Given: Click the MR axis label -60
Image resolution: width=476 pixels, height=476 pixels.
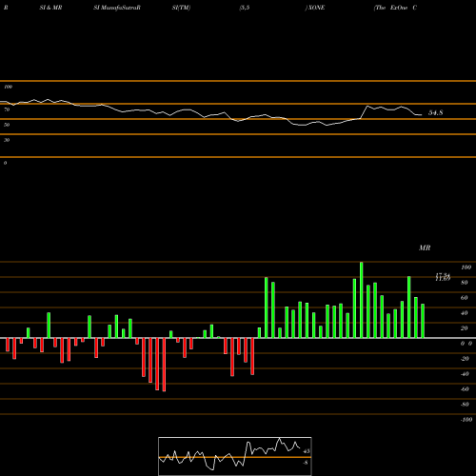Looking at the screenshot, I should click(465, 389).
